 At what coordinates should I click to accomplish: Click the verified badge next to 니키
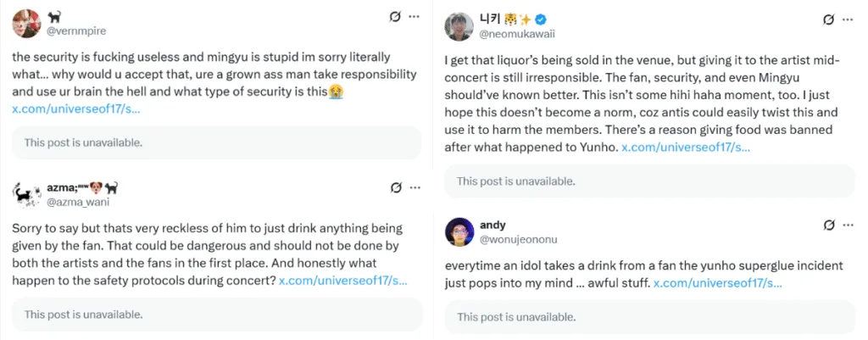tap(528, 18)
